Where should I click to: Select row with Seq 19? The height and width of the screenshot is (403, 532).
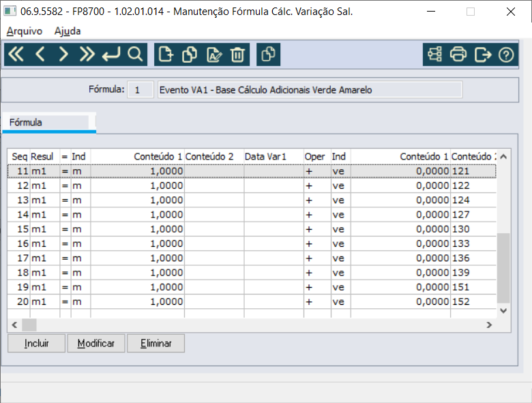[x=252, y=287]
